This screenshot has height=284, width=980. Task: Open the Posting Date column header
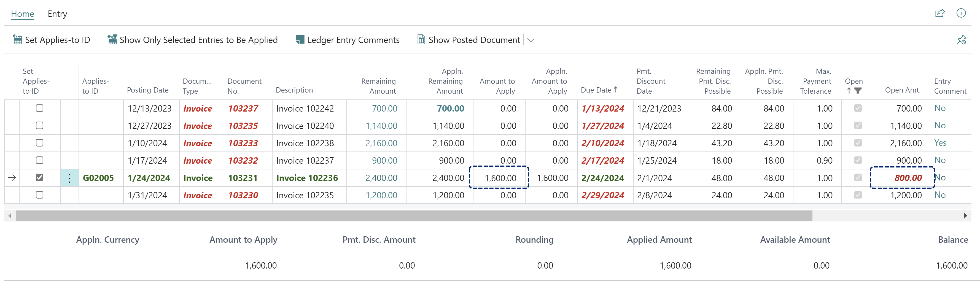148,90
